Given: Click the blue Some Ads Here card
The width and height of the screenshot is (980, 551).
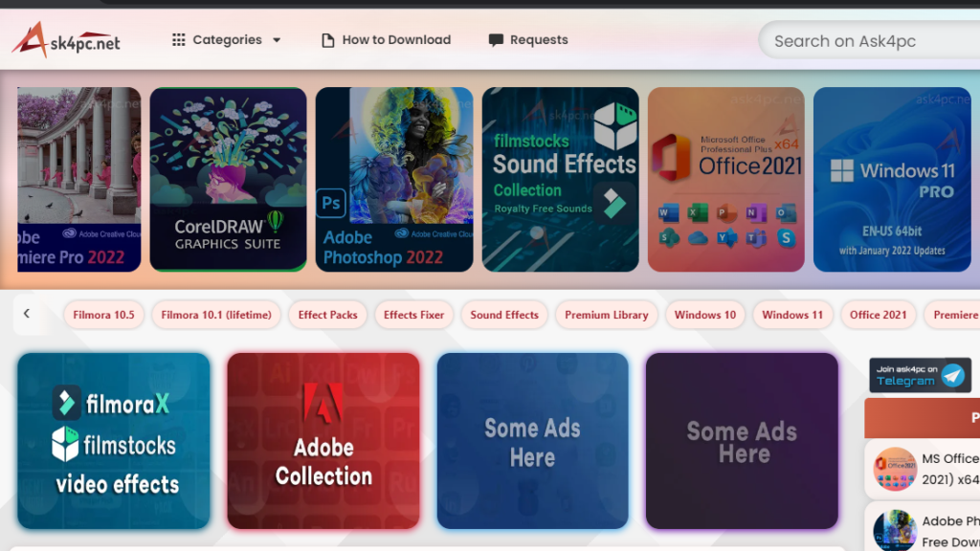Looking at the screenshot, I should (532, 441).
